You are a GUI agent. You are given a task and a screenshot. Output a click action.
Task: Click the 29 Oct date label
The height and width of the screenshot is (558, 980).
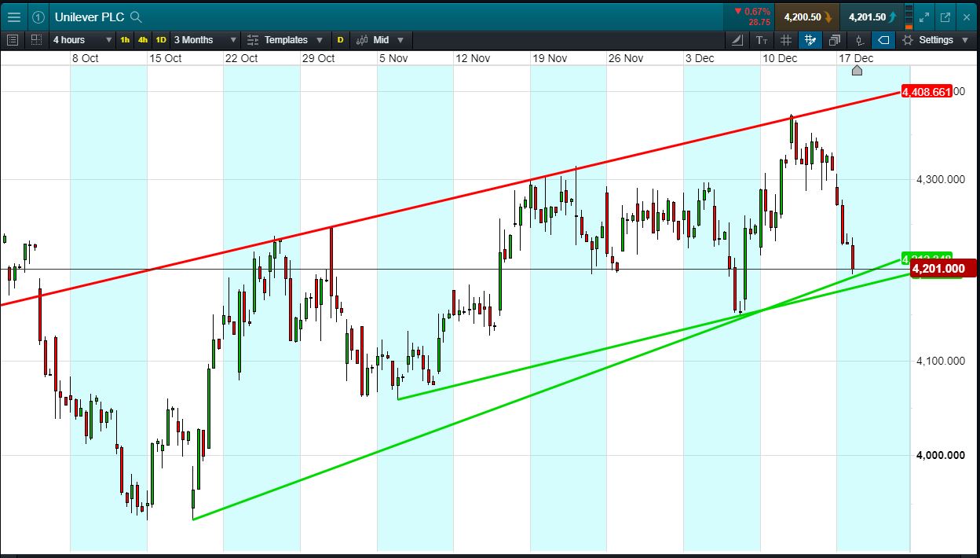click(x=318, y=58)
